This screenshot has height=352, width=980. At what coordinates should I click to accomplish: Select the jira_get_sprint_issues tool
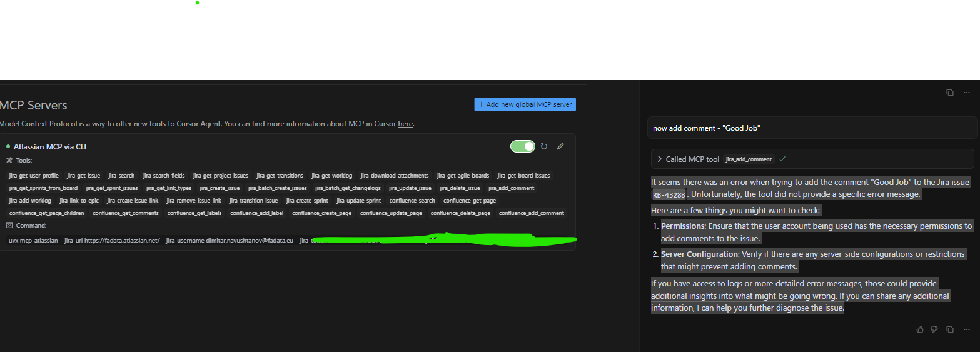[x=112, y=188]
